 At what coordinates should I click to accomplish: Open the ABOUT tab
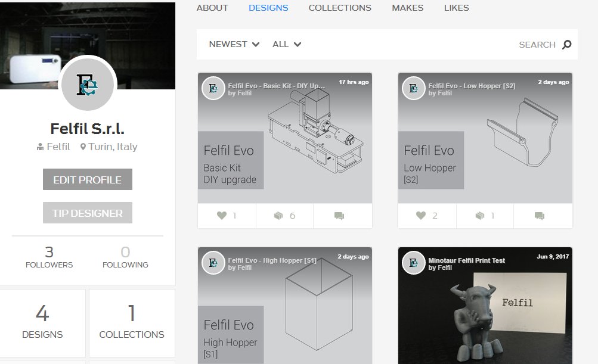pos(212,8)
